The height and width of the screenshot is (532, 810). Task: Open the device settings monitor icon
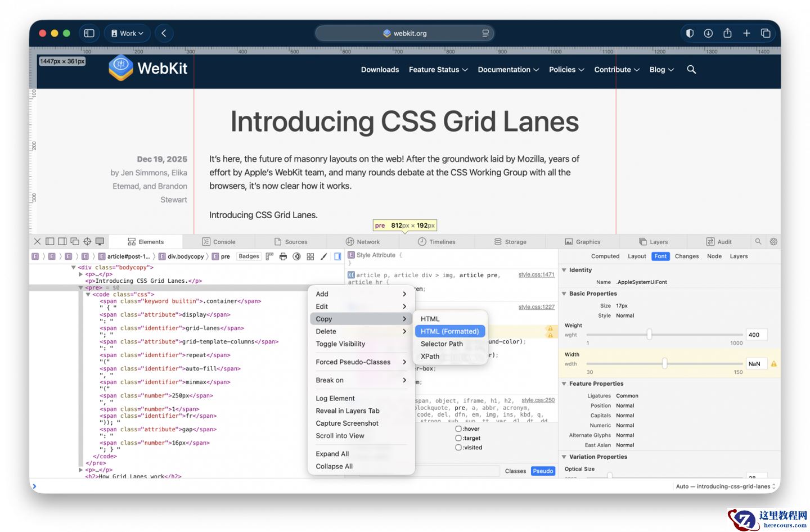click(100, 242)
